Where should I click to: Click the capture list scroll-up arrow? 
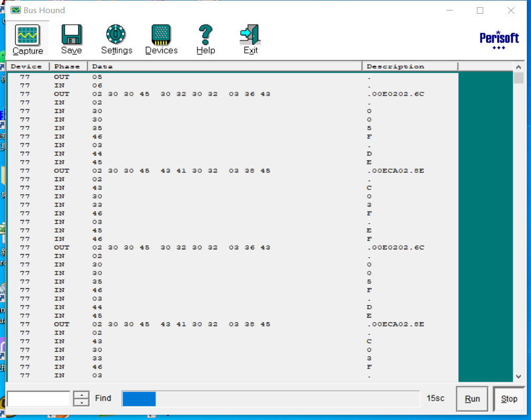(x=518, y=67)
